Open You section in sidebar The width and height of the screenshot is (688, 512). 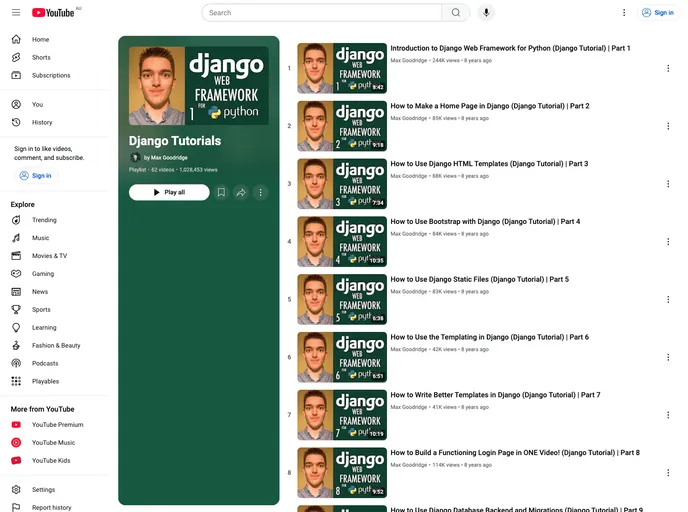37,104
